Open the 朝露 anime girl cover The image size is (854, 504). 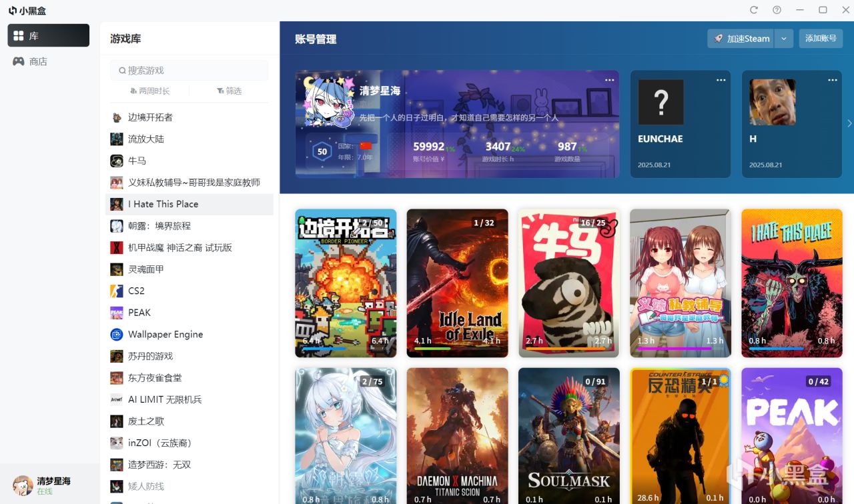(346, 436)
